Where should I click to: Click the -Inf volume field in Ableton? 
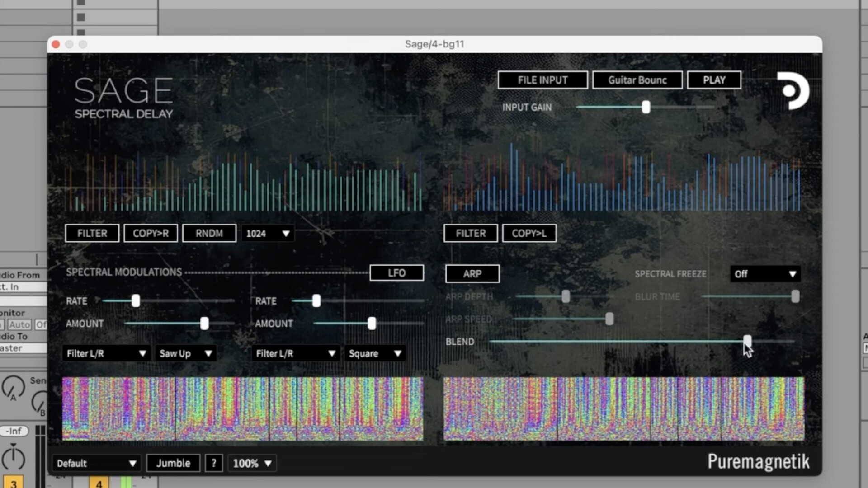point(14,431)
